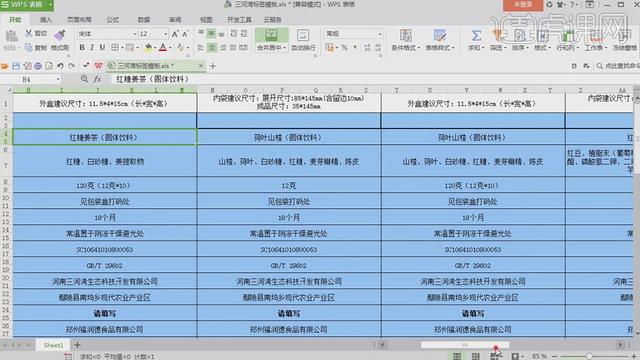The image size is (640, 360).
Task: Adjust the zoom slider handle
Action: pyautogui.click(x=589, y=356)
